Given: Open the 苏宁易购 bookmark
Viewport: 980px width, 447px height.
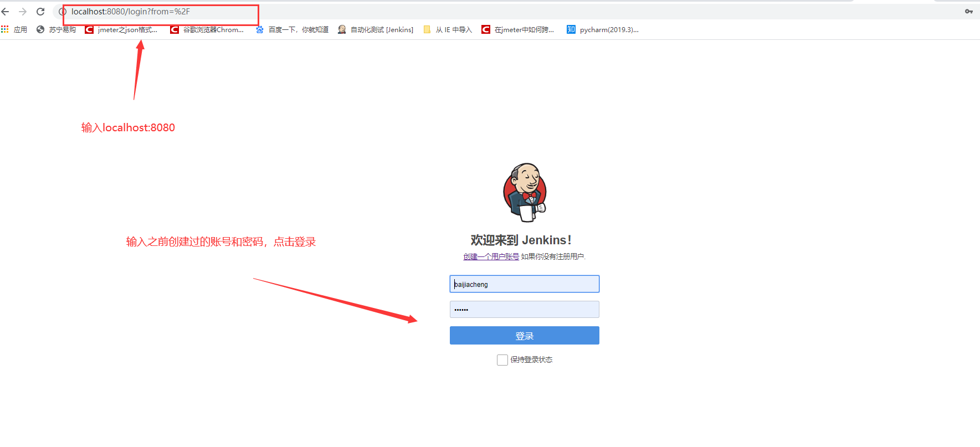Looking at the screenshot, I should click(56, 30).
